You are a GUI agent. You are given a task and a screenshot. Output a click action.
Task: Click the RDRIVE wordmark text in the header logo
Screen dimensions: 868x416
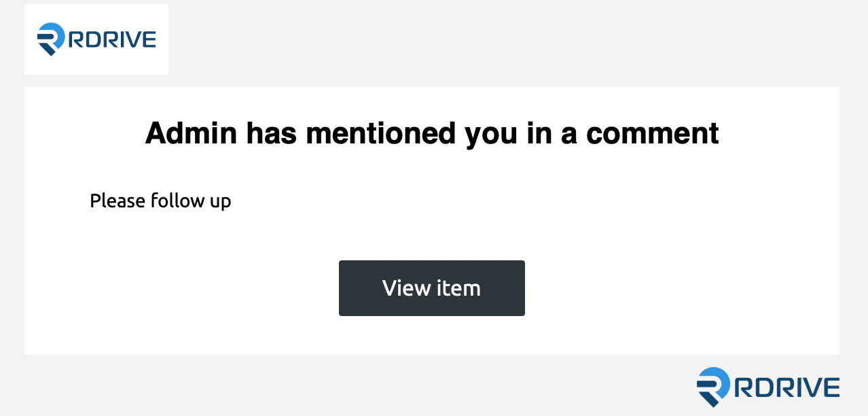point(113,39)
